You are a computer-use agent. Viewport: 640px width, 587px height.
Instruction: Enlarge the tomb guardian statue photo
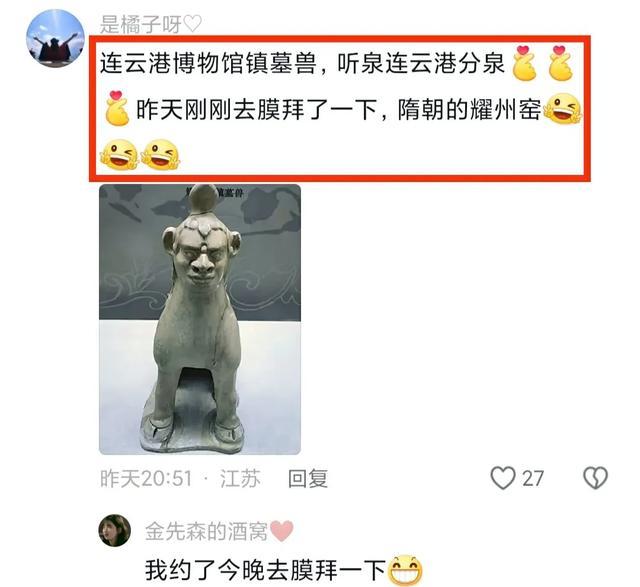click(x=200, y=319)
